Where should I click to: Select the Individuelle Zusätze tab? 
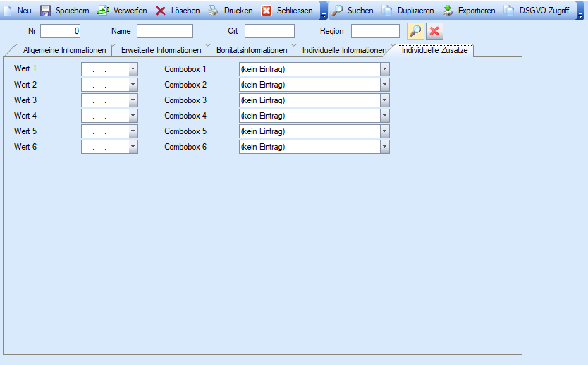(x=434, y=50)
